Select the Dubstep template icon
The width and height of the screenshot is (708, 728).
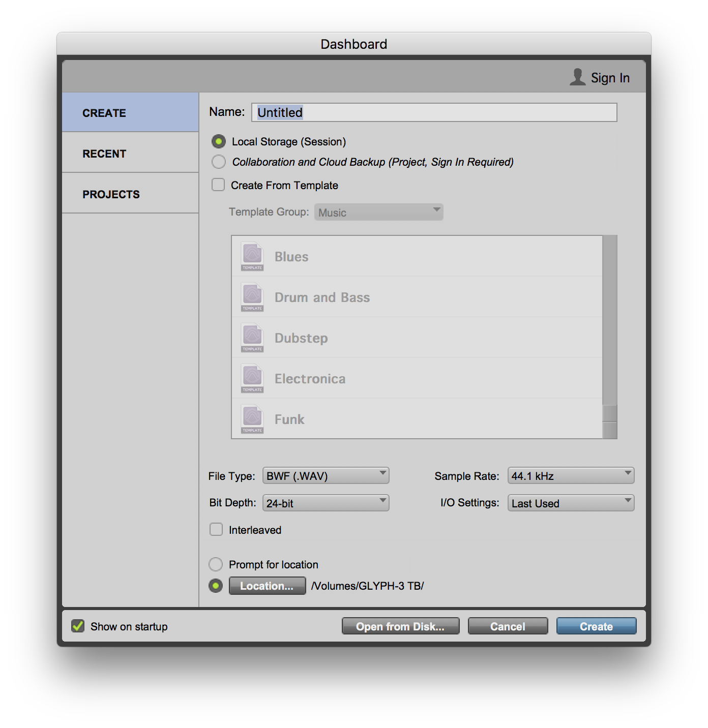tap(251, 338)
